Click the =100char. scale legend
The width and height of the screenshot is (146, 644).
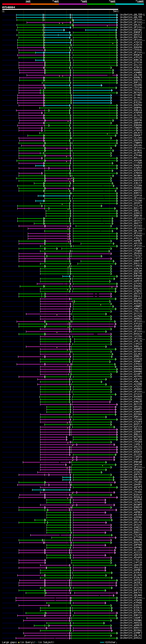(x=109, y=642)
